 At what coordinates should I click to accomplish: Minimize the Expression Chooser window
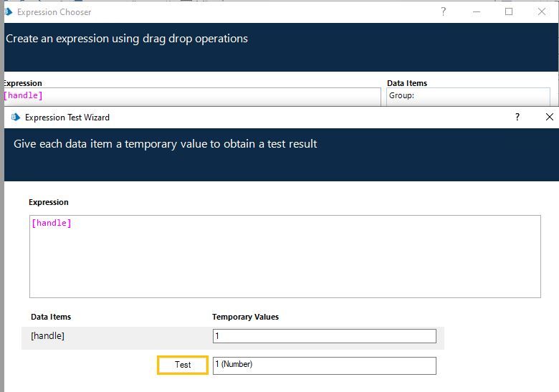click(x=476, y=11)
